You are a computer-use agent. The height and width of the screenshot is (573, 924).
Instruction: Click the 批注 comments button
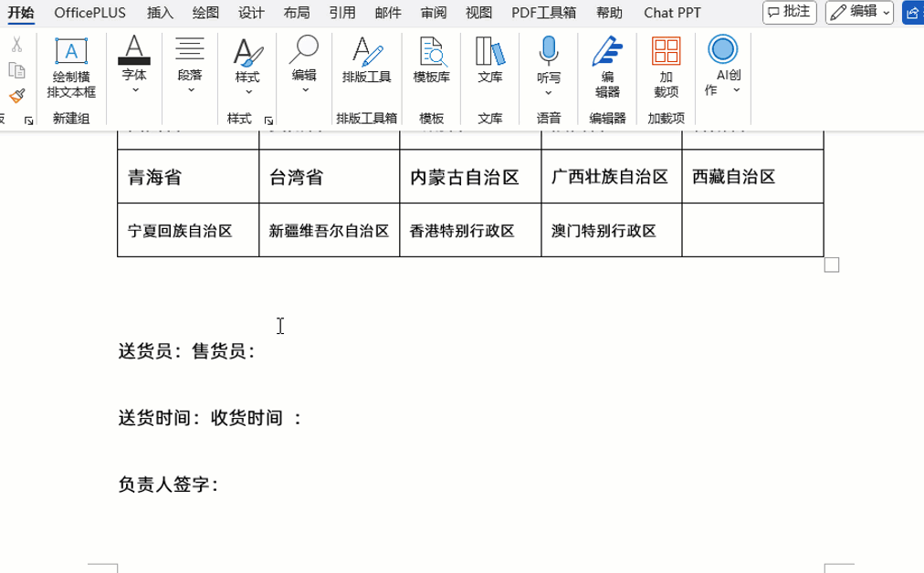pyautogui.click(x=790, y=13)
